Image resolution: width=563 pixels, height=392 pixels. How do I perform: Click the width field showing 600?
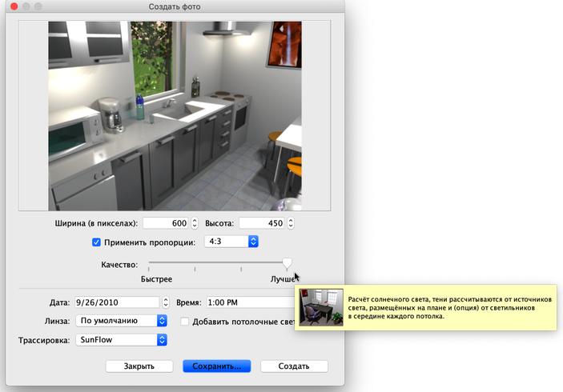tap(167, 223)
